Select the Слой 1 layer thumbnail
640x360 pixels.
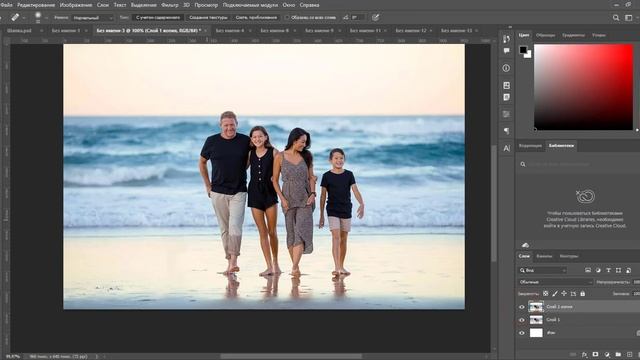click(x=536, y=320)
